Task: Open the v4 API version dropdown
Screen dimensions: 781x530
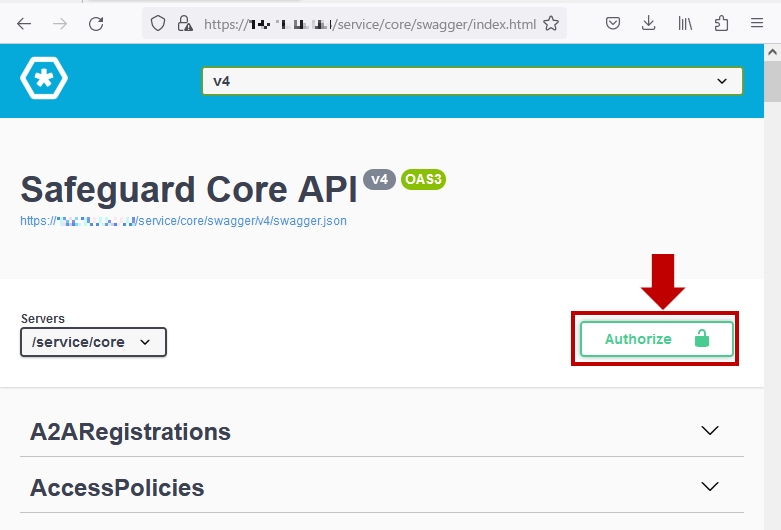Action: (472, 81)
